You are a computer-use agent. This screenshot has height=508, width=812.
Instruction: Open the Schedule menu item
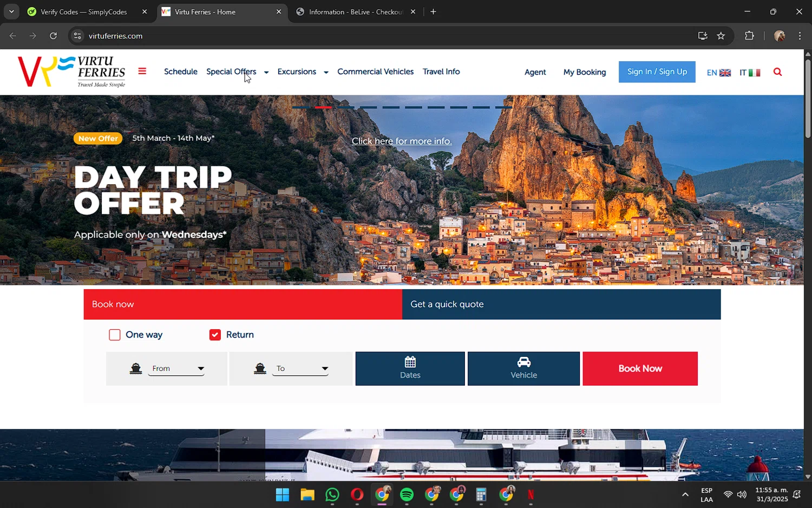[181, 71]
